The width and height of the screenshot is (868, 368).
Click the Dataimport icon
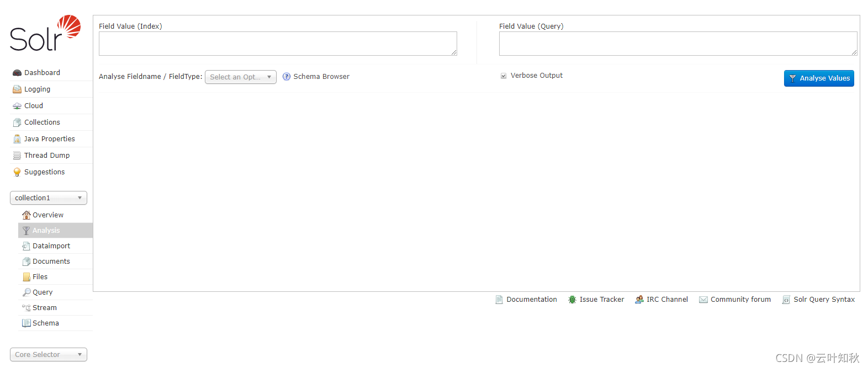pos(26,246)
